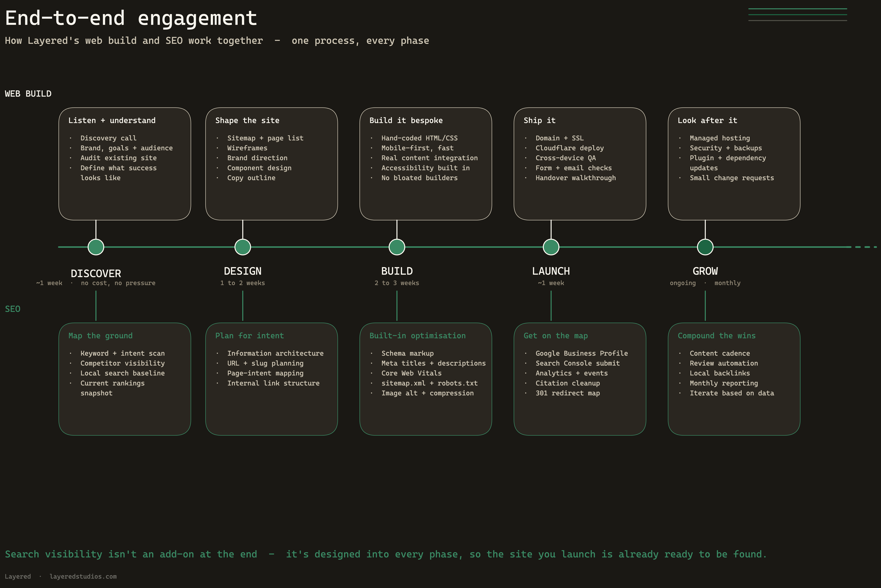Click the 'BUILD' phase label
This screenshot has width=881, height=588.
397,271
